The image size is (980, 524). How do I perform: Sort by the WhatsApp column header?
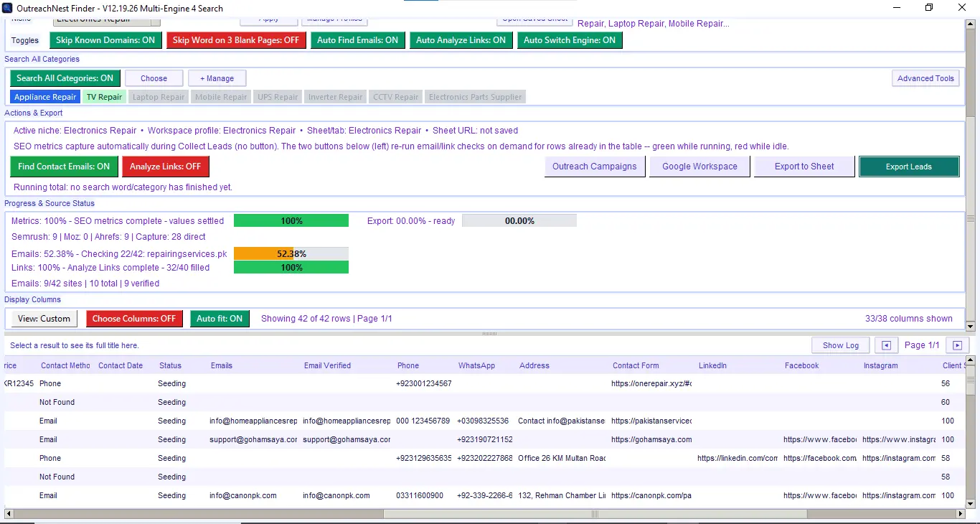point(476,365)
